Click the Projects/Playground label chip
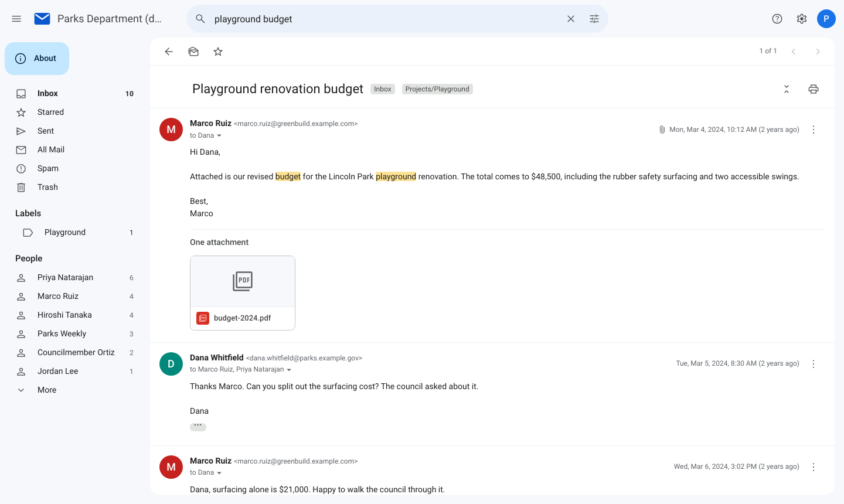 point(437,89)
